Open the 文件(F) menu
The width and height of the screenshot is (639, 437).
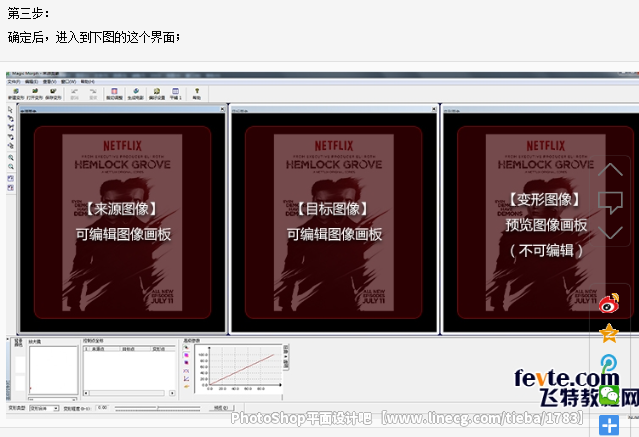(14, 82)
